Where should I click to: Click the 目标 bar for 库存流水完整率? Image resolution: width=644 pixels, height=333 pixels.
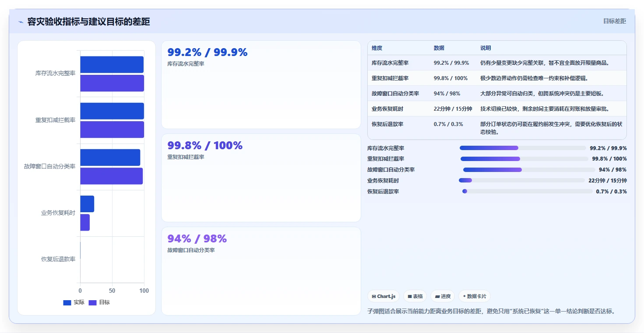(112, 83)
